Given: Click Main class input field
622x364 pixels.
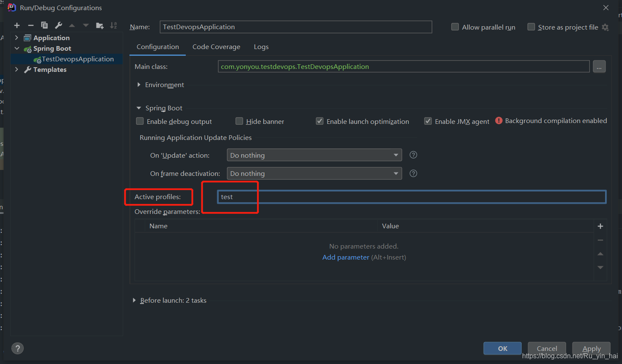Looking at the screenshot, I should click(404, 67).
